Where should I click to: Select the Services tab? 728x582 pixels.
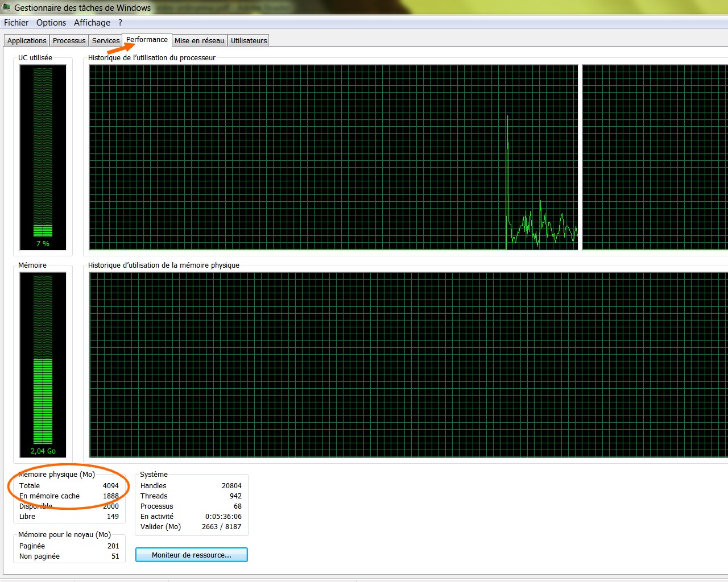106,41
